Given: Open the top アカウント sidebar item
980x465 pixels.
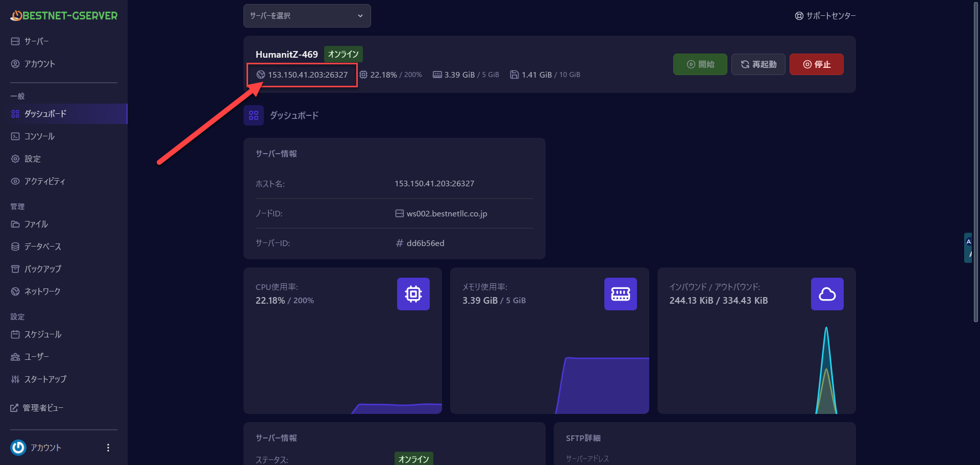Looking at the screenshot, I should (64, 64).
